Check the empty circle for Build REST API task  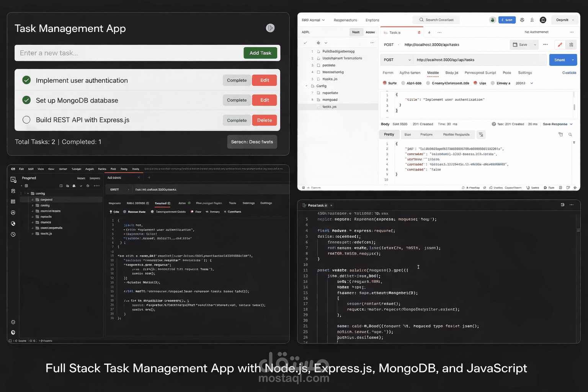26,120
